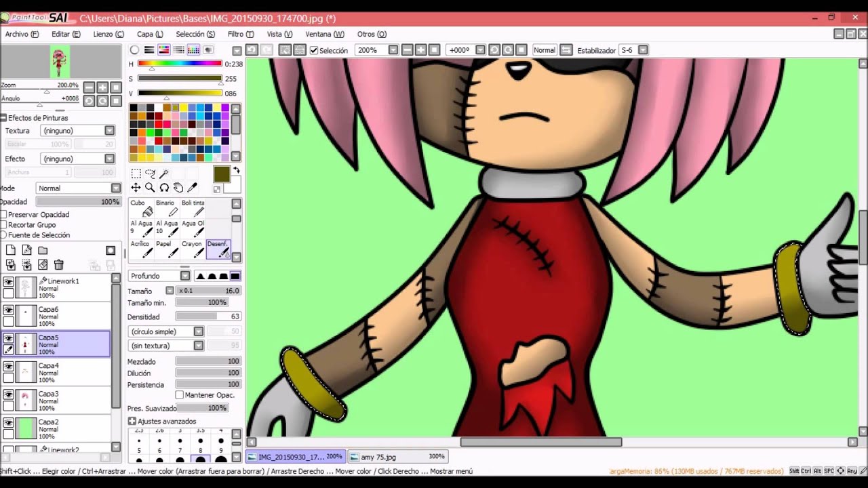Choose the Al Agua 9 brush

pos(141,228)
